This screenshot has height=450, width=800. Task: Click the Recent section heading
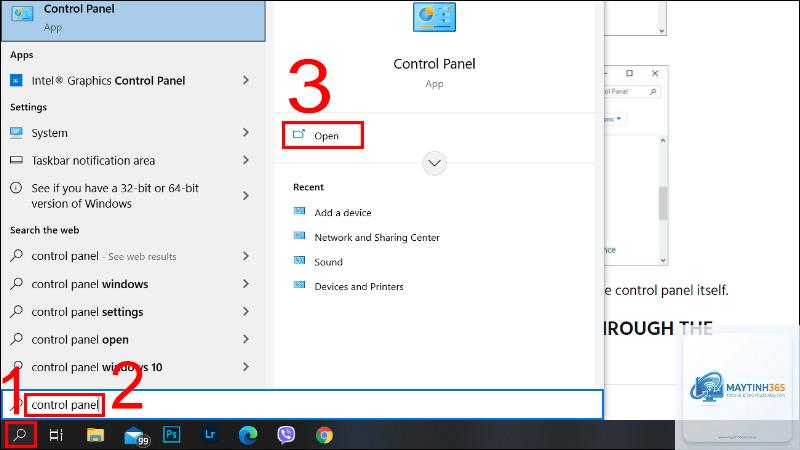308,187
